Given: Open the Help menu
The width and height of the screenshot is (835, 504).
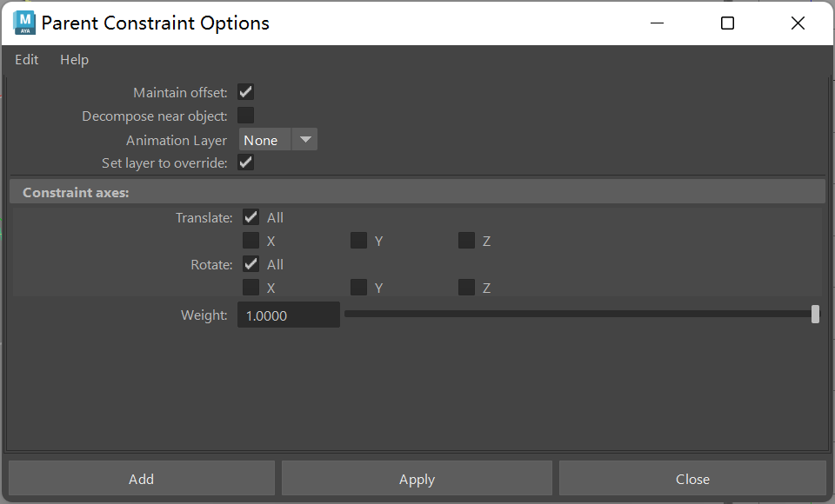Looking at the screenshot, I should pyautogui.click(x=74, y=60).
